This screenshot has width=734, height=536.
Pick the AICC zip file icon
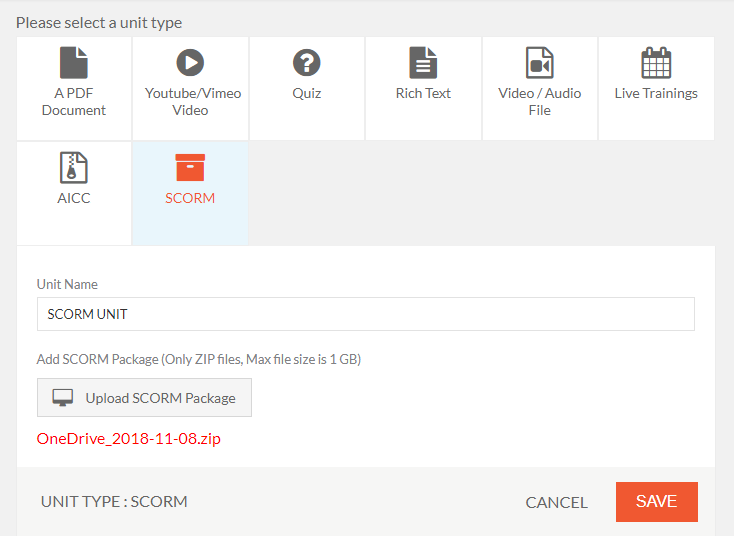click(73, 167)
